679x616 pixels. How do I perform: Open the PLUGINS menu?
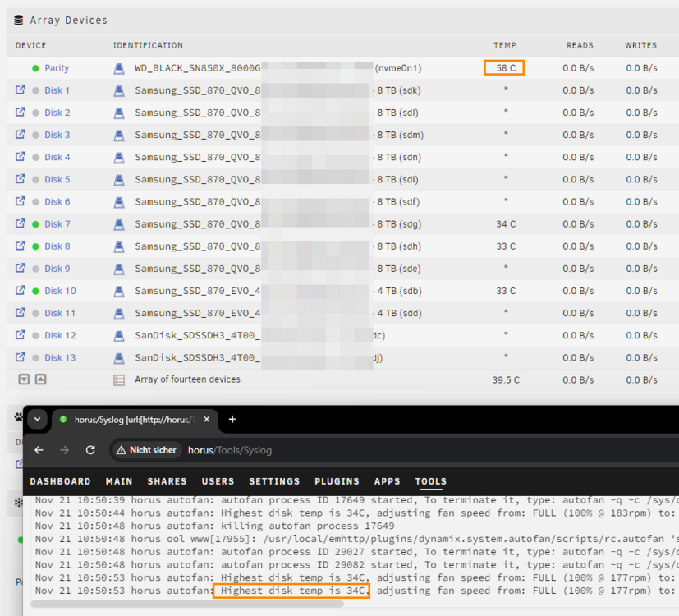pos(337,481)
